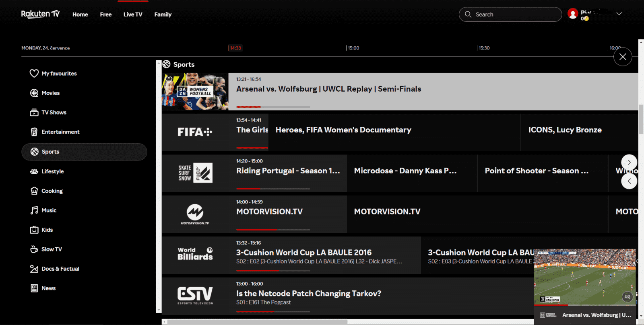
Task: Open ICONS, Lucy Bronze program
Action: pyautogui.click(x=580, y=132)
